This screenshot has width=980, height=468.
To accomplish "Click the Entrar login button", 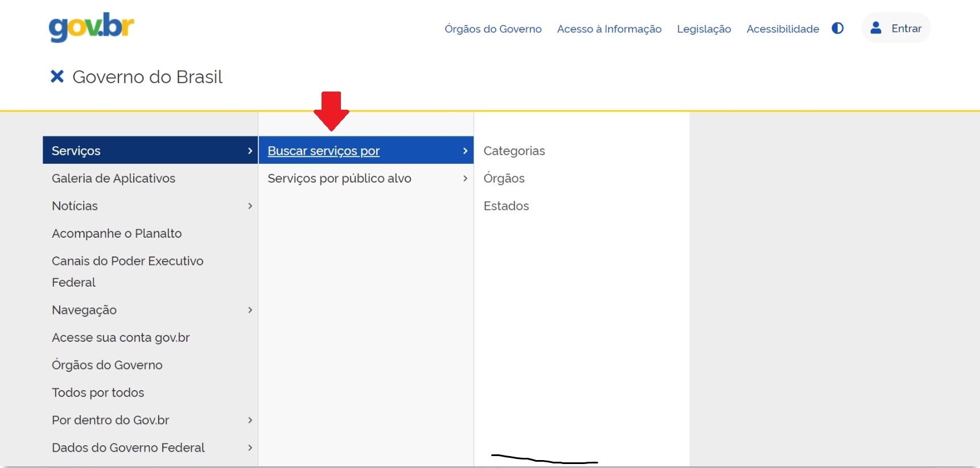I will [x=896, y=28].
